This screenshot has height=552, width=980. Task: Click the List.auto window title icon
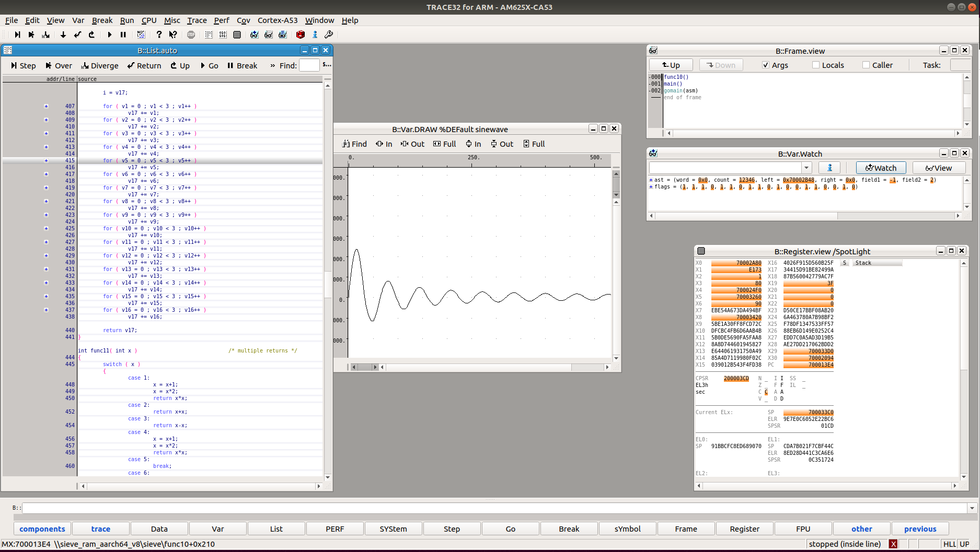8,50
